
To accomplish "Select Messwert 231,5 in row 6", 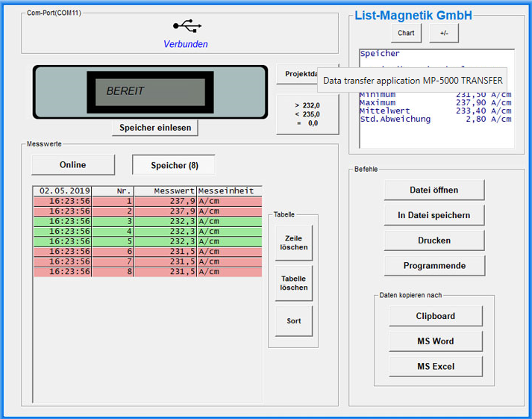I will [165, 252].
